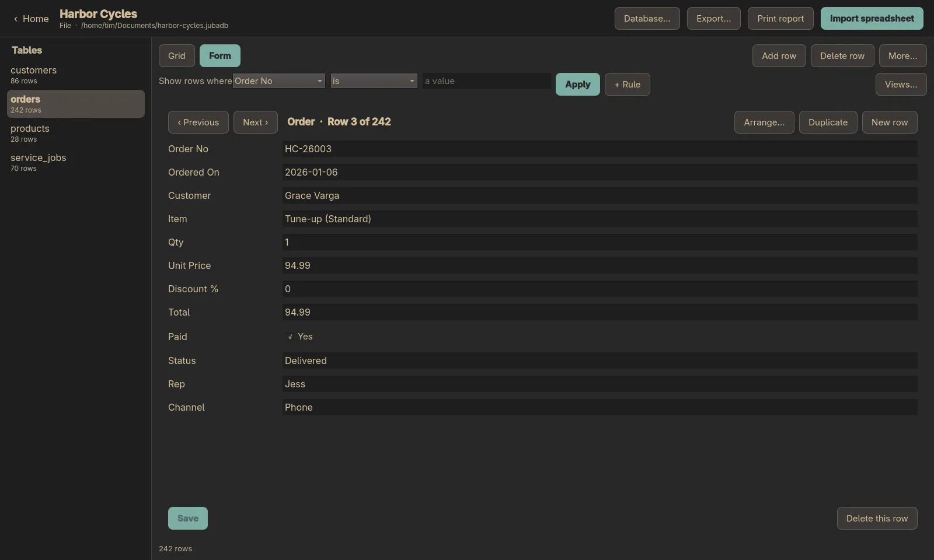Save the order form
The height and width of the screenshot is (560, 934).
(188, 519)
